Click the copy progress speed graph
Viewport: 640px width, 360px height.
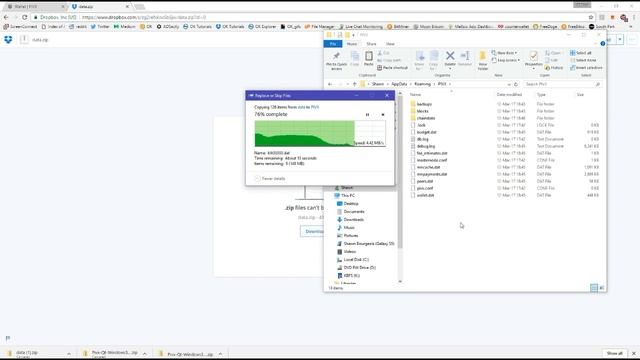(320, 133)
